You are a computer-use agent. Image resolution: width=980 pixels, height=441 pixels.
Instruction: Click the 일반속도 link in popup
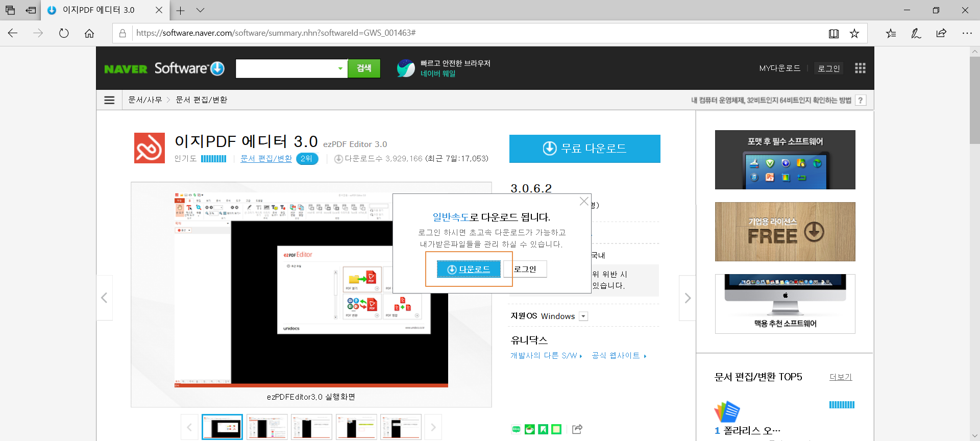coord(451,217)
